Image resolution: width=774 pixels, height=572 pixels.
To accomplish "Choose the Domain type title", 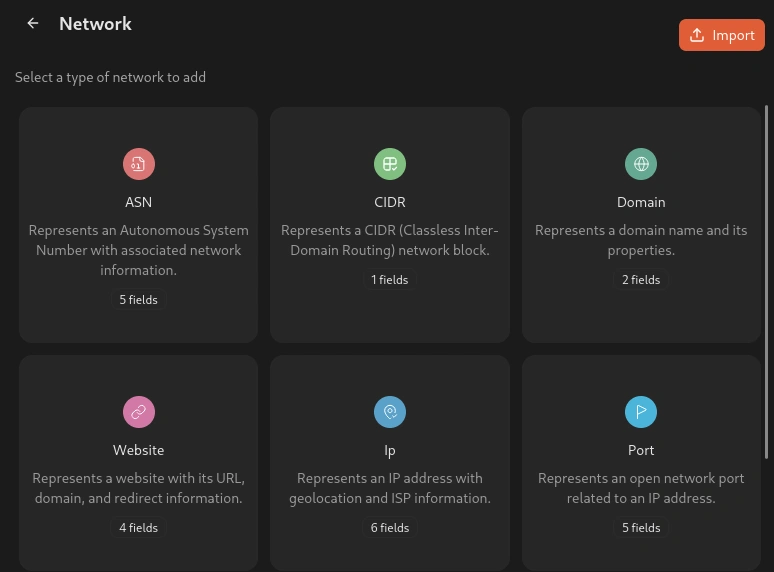I will [x=641, y=202].
